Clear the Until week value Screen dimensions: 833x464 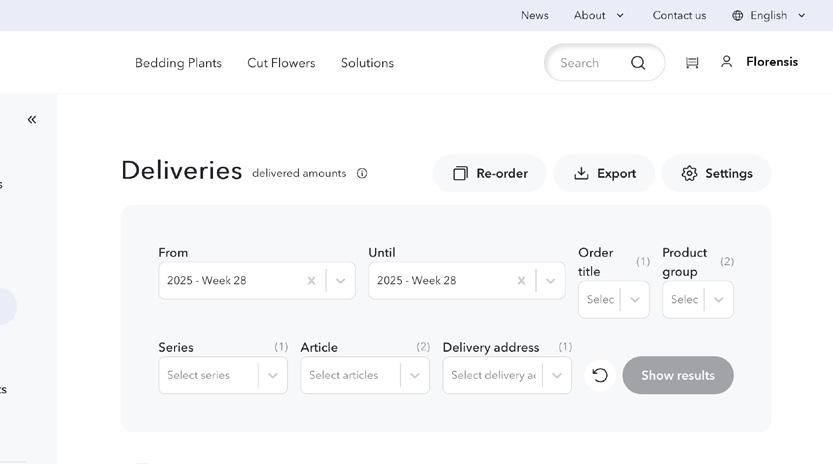click(x=521, y=281)
